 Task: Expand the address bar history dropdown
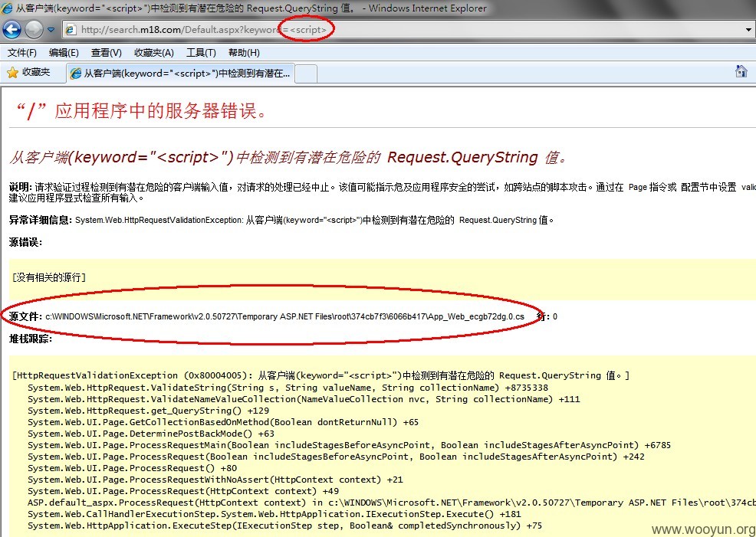(x=748, y=30)
